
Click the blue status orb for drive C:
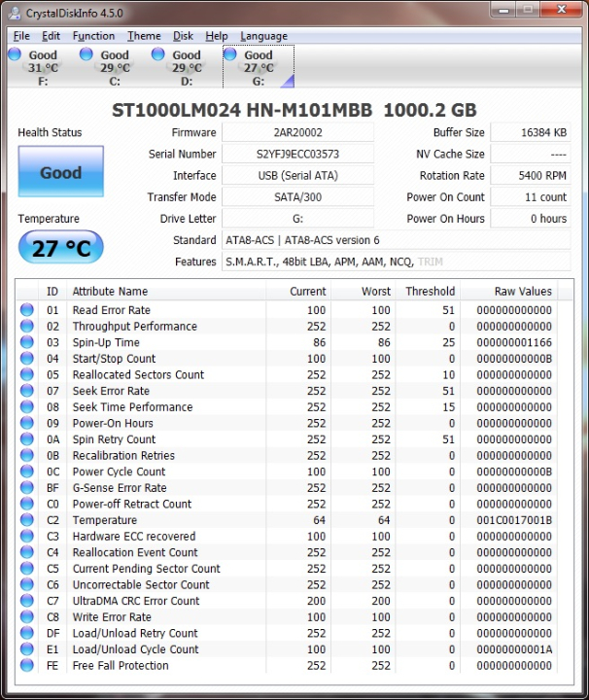87,54
